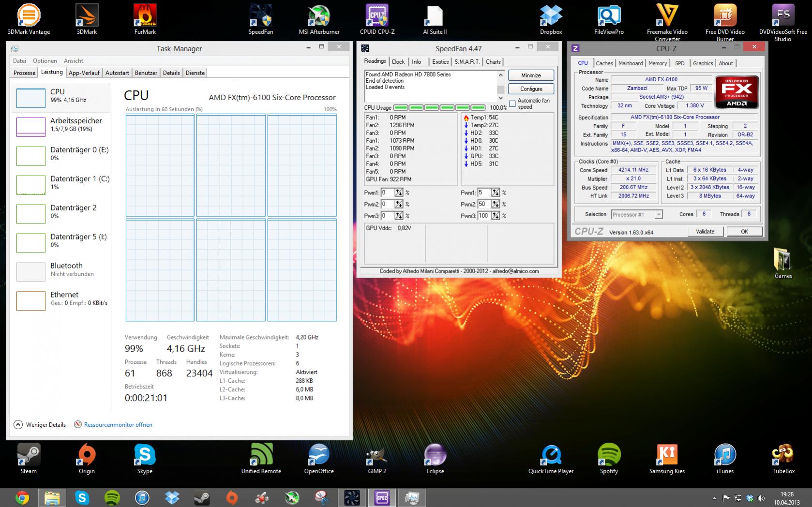
Task: Click the CPU Usage bar in SpeedFan
Action: click(439, 107)
